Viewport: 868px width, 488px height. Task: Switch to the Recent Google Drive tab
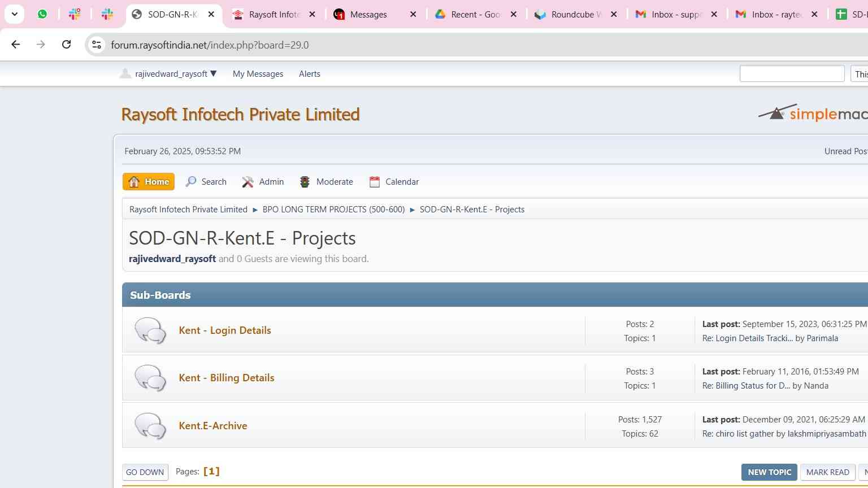coord(475,15)
